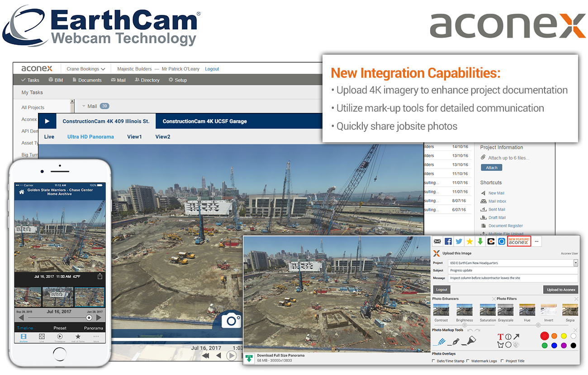Pick the red color swatch

[545, 336]
